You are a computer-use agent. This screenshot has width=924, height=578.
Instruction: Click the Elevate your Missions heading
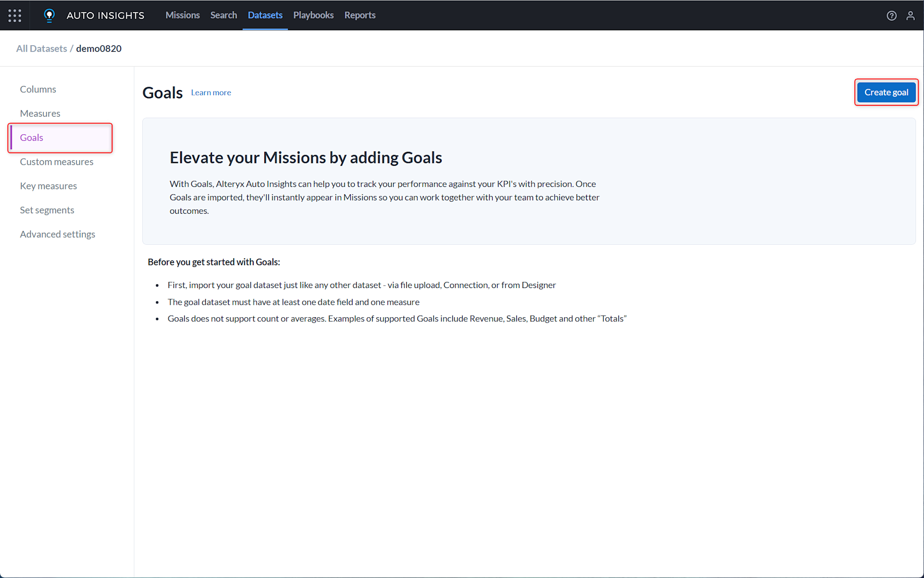pyautogui.click(x=306, y=157)
